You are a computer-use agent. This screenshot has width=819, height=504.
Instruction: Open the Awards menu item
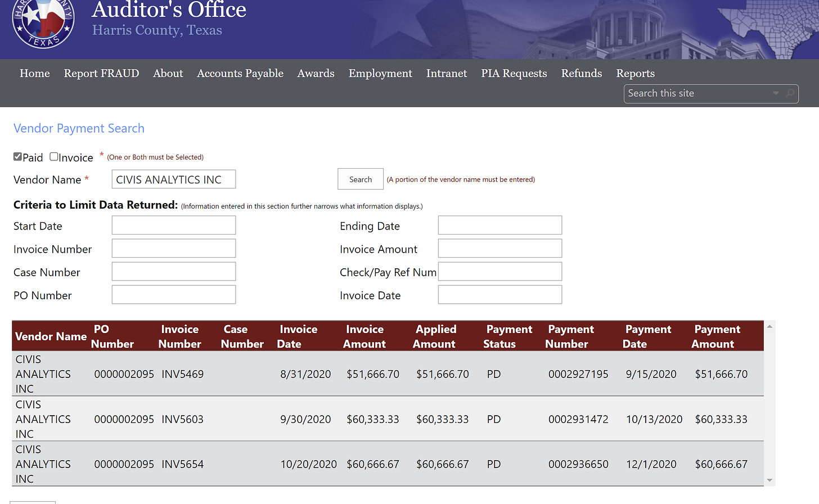(x=316, y=74)
